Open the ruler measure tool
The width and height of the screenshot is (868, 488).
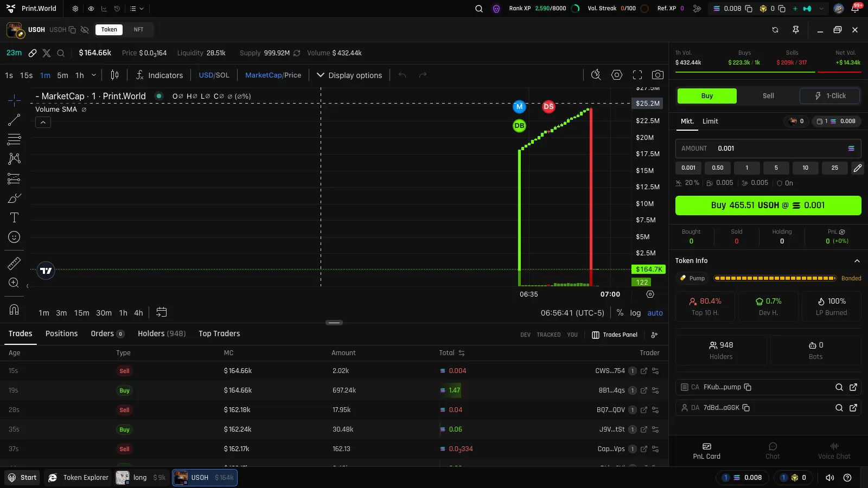pyautogui.click(x=14, y=264)
